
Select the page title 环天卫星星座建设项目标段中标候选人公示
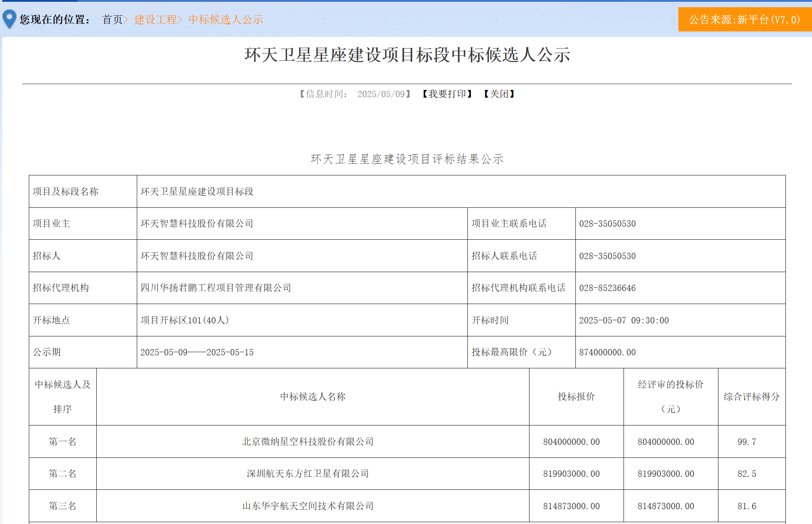tap(407, 55)
